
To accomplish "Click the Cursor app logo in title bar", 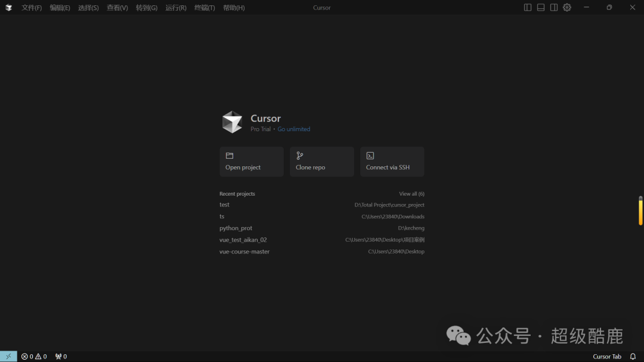I will pos(8,7).
